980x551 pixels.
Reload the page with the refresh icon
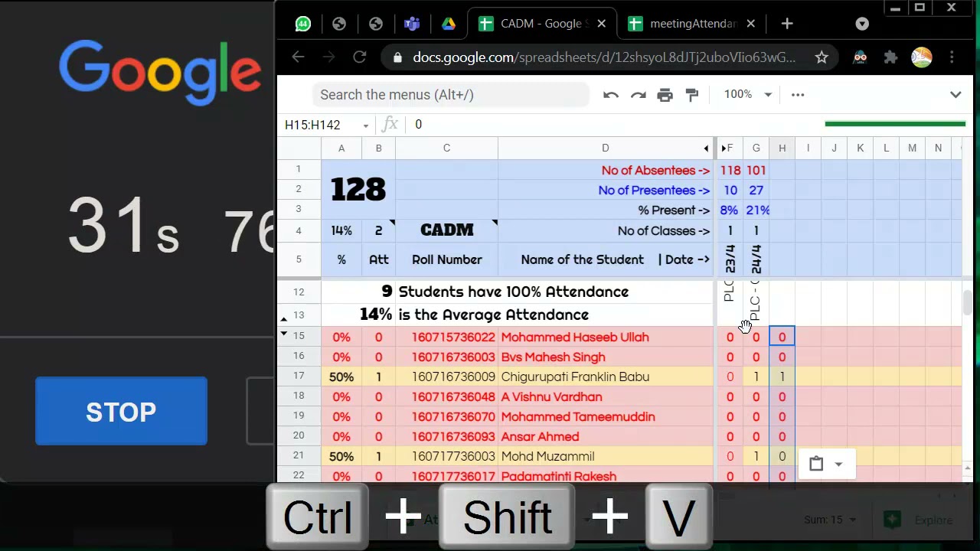pyautogui.click(x=359, y=57)
